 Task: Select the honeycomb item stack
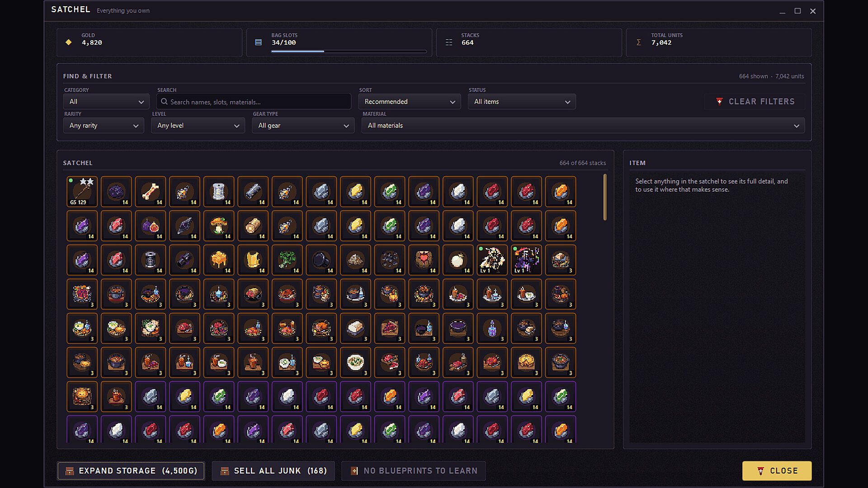(219, 260)
